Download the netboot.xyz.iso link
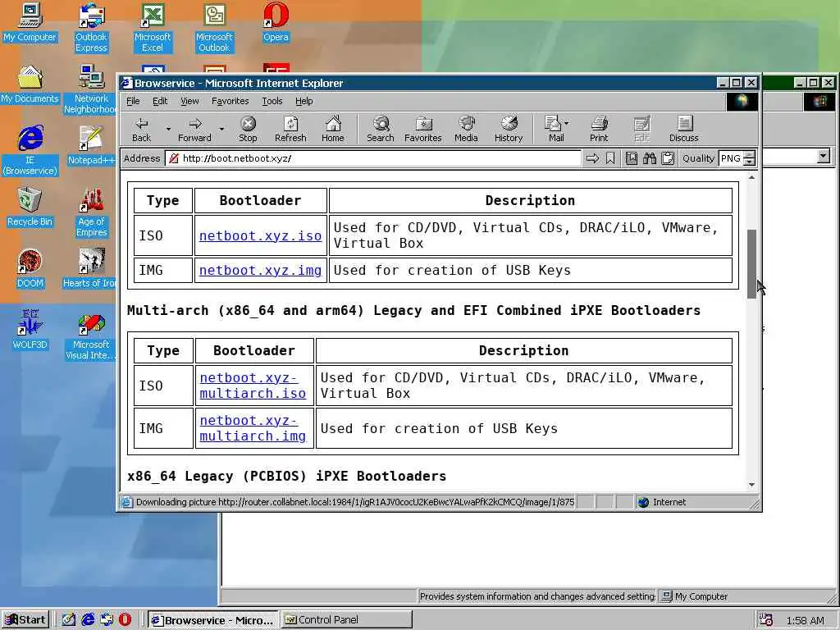Screen dimensions: 840x630 click(x=260, y=235)
